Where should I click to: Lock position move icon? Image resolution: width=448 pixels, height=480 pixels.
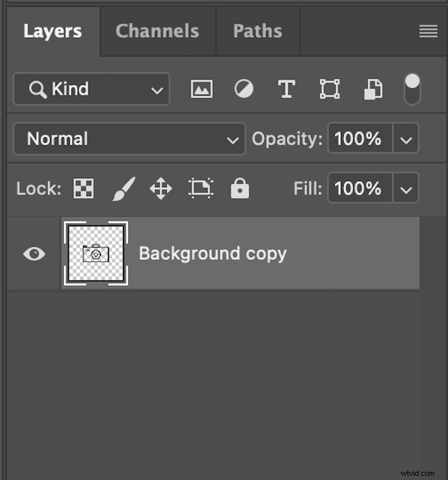tap(161, 189)
